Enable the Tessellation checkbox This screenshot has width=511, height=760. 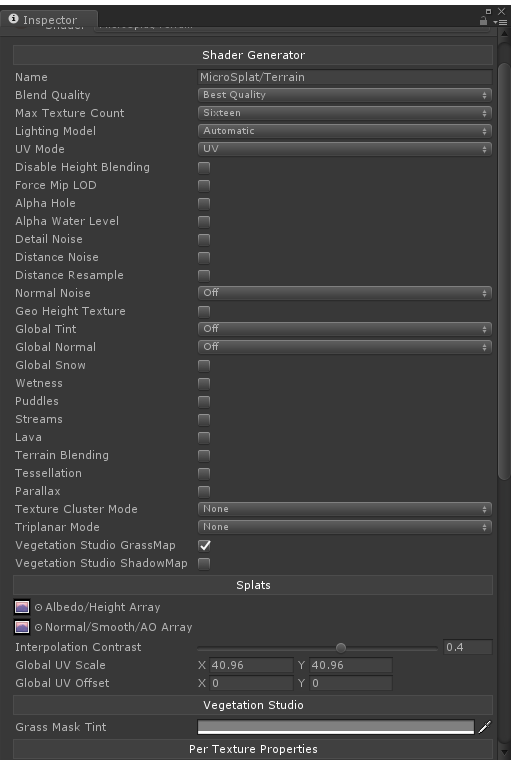204,474
